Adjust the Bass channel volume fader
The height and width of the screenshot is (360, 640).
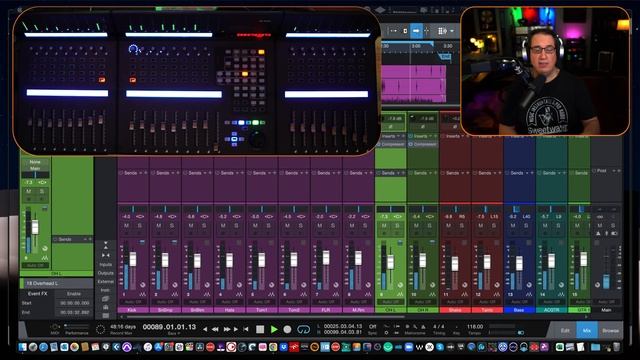tap(519, 263)
